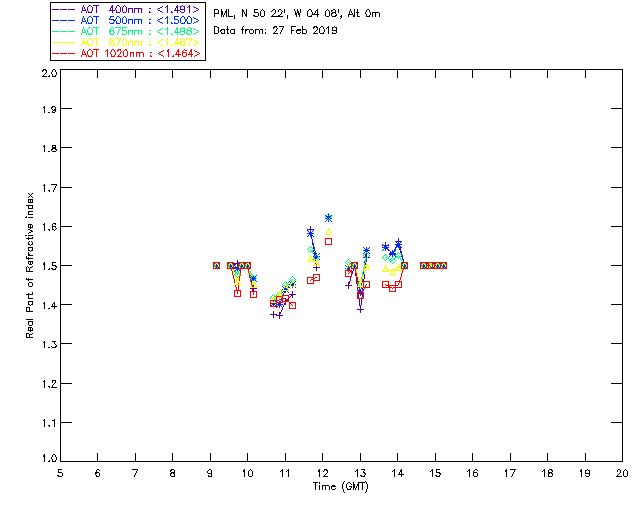Click the 1.4 y-axis tick label

click(x=49, y=305)
